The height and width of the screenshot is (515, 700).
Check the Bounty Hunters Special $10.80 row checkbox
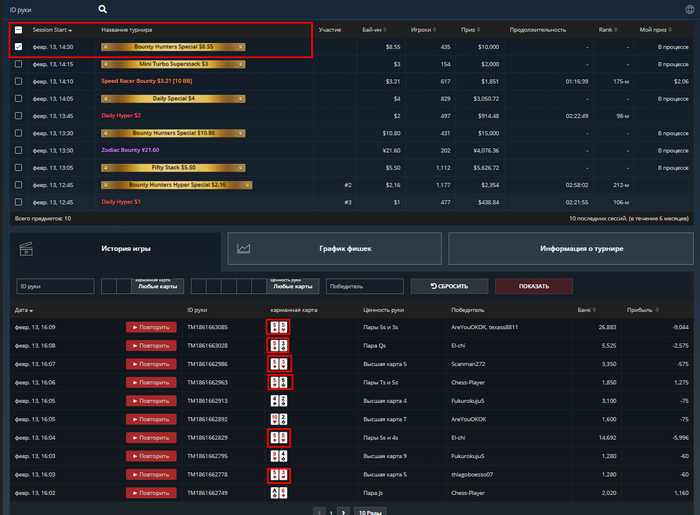18,133
